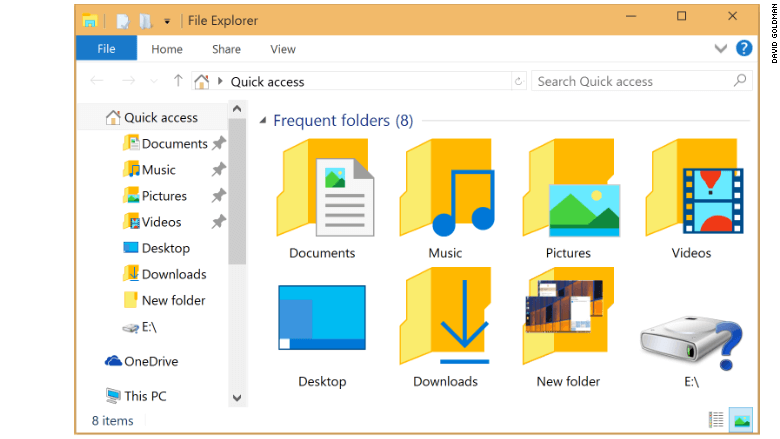
Task: Open the New folder large thumbnail
Action: click(x=568, y=316)
